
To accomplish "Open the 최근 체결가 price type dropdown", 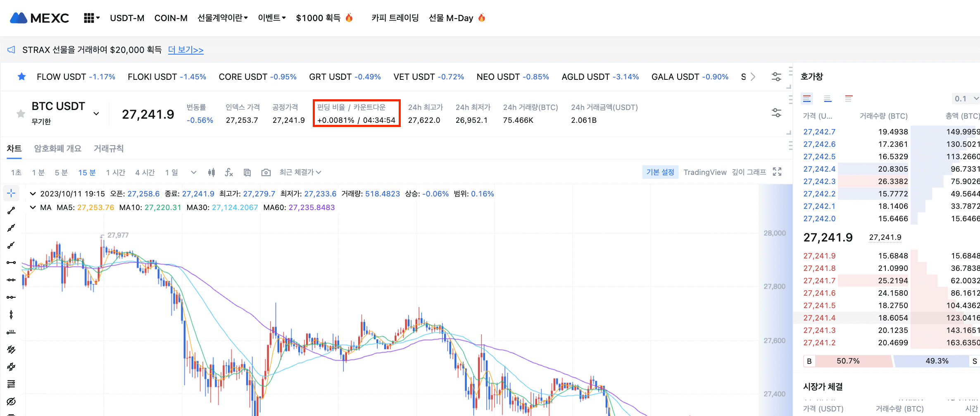I will [300, 172].
